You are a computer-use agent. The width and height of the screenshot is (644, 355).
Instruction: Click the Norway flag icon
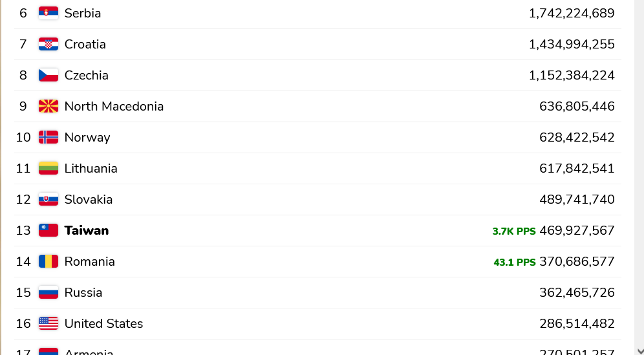coord(48,137)
